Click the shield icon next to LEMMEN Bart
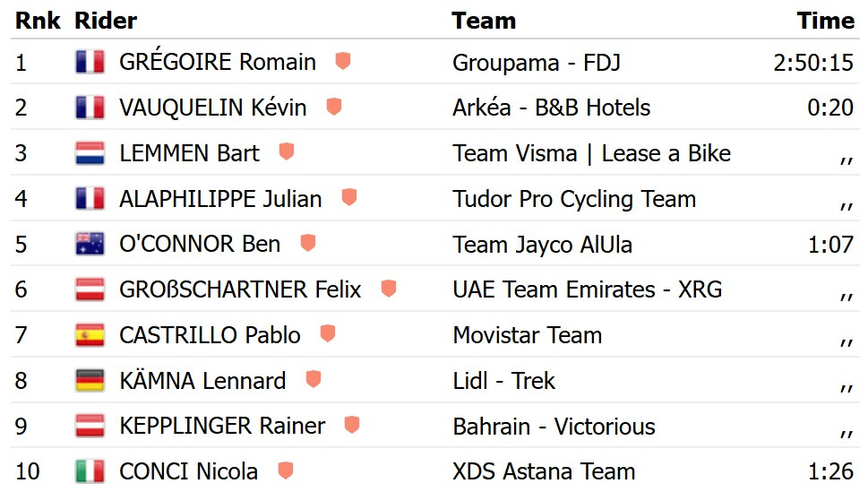This screenshot has height=492, width=868. tap(287, 152)
